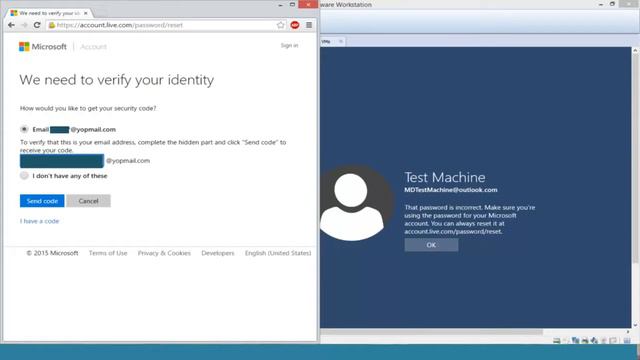The width and height of the screenshot is (640, 360).
Task: Close the VM tab in VMware Workstation
Action: coord(341,41)
